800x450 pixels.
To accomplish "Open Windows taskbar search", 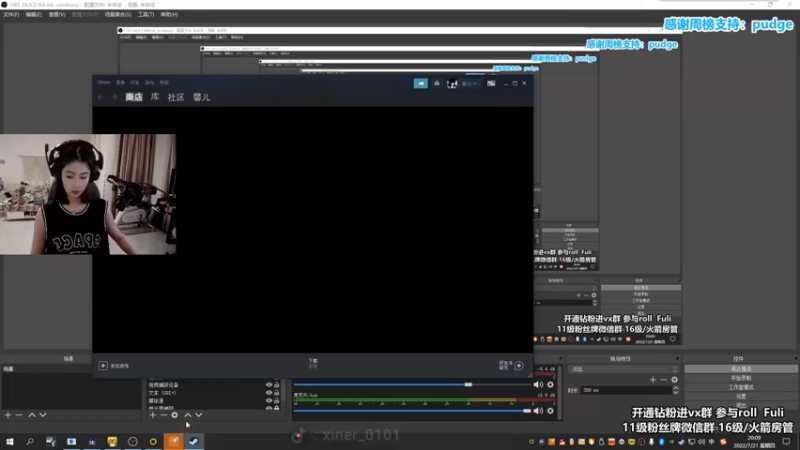I will coord(30,441).
